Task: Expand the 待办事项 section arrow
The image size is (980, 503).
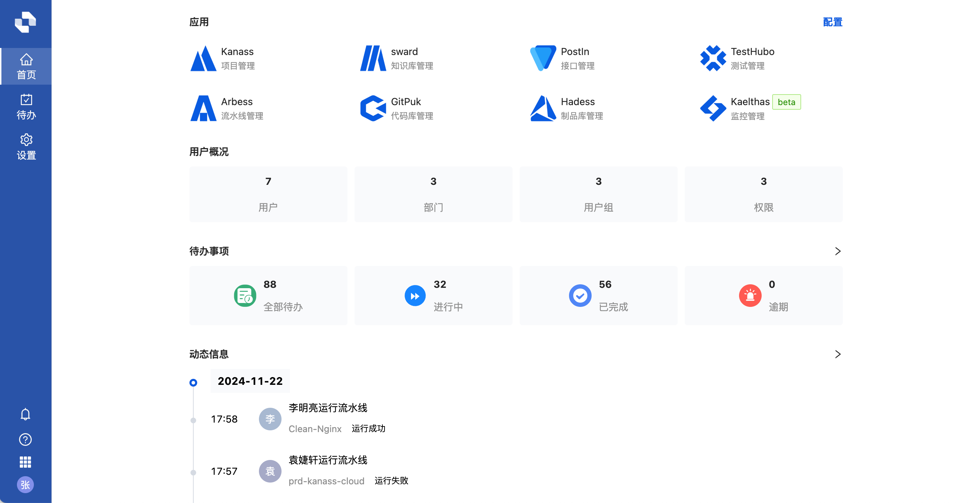Action: click(x=837, y=251)
